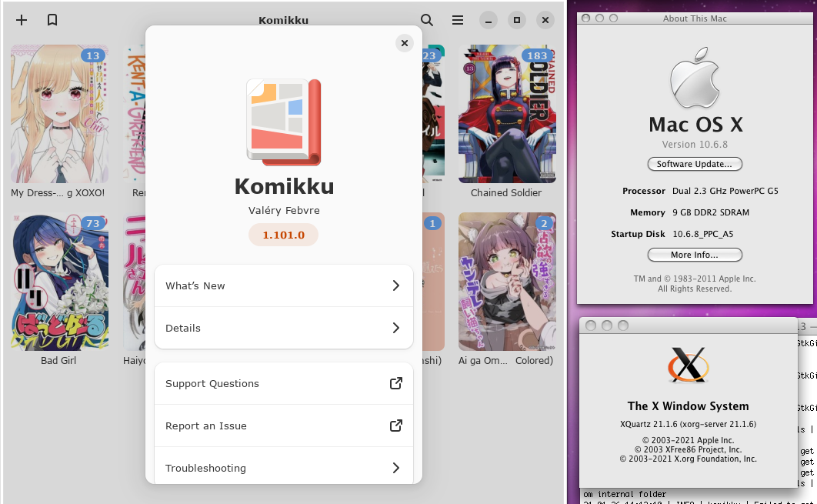The image size is (817, 504).
Task: Click the XQuartz X logo icon
Action: click(688, 365)
